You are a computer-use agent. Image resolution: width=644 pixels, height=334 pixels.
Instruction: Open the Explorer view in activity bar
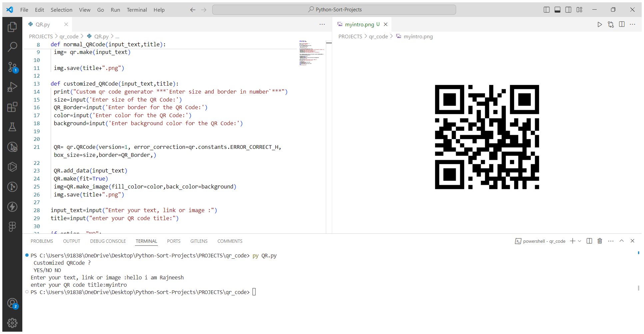[x=12, y=27]
